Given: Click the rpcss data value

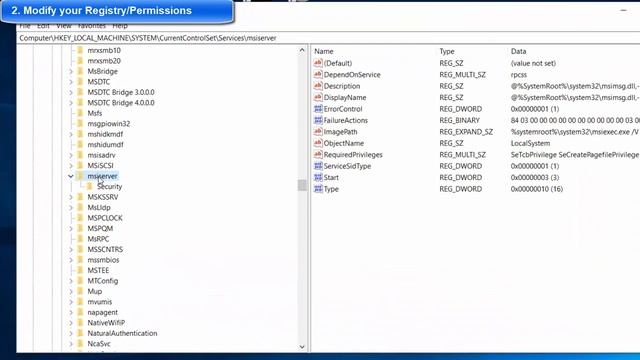Looking at the screenshot, I should [519, 74].
